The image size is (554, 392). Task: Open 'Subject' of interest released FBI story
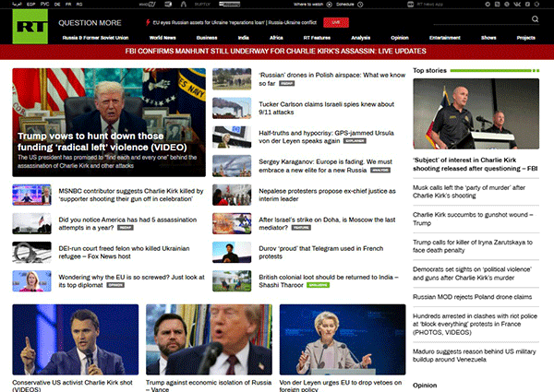(x=476, y=164)
